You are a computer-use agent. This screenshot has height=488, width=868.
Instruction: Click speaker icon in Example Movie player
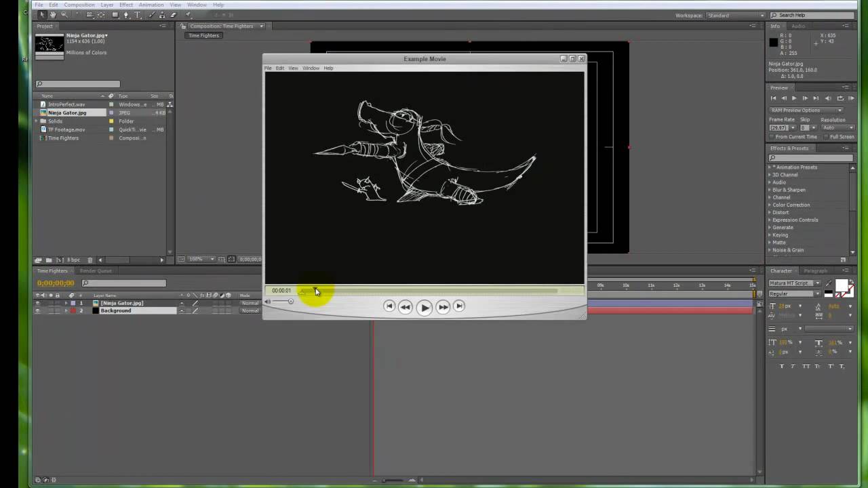point(268,302)
